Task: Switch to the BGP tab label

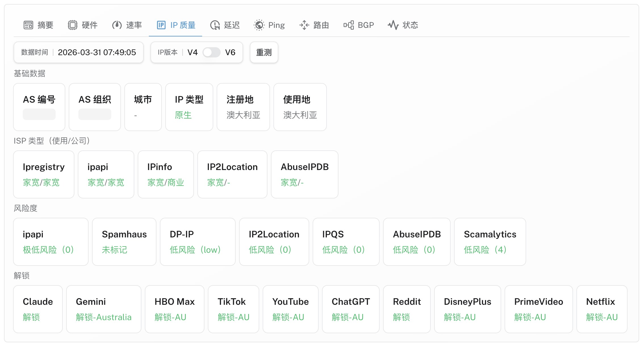Action: [x=366, y=25]
